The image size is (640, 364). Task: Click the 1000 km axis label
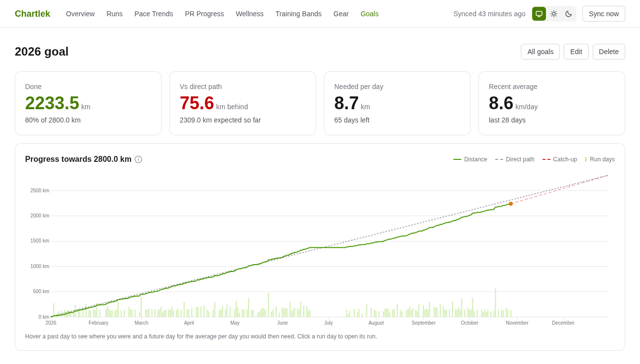[40, 267]
